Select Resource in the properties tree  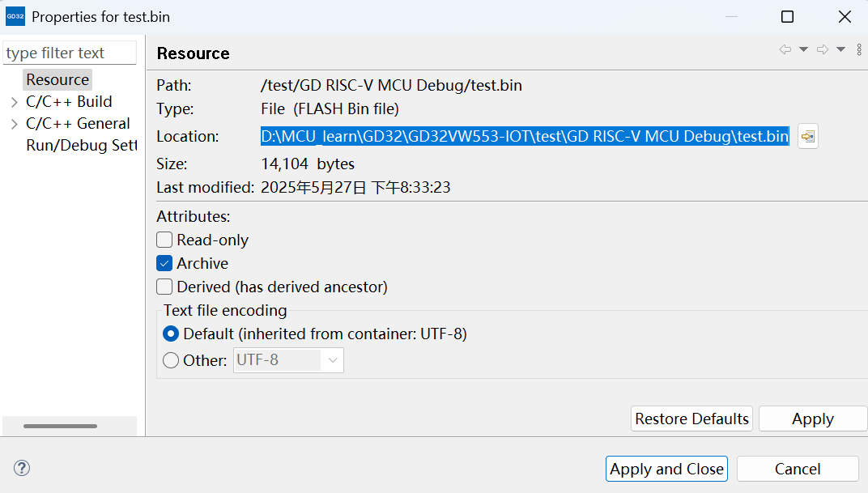click(x=57, y=80)
